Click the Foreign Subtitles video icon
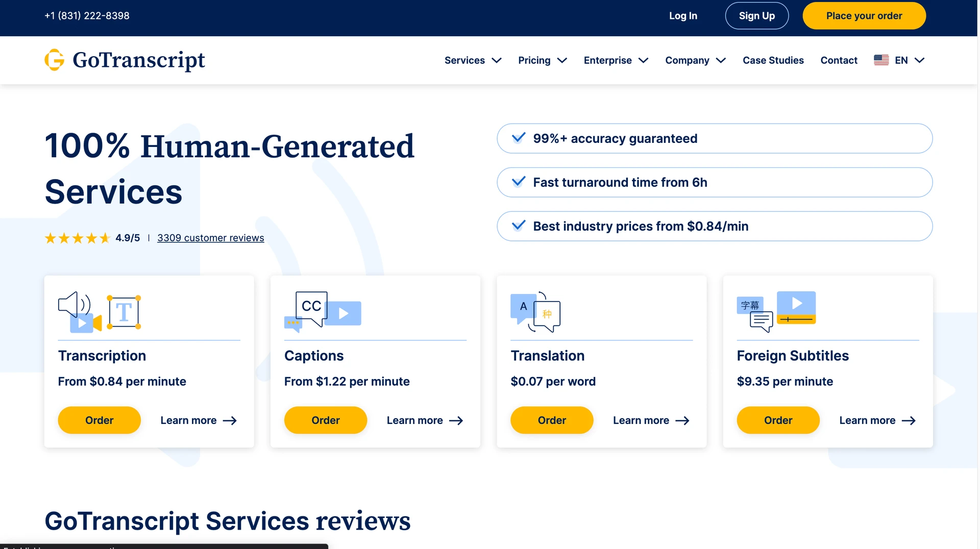The width and height of the screenshot is (980, 549). click(776, 311)
